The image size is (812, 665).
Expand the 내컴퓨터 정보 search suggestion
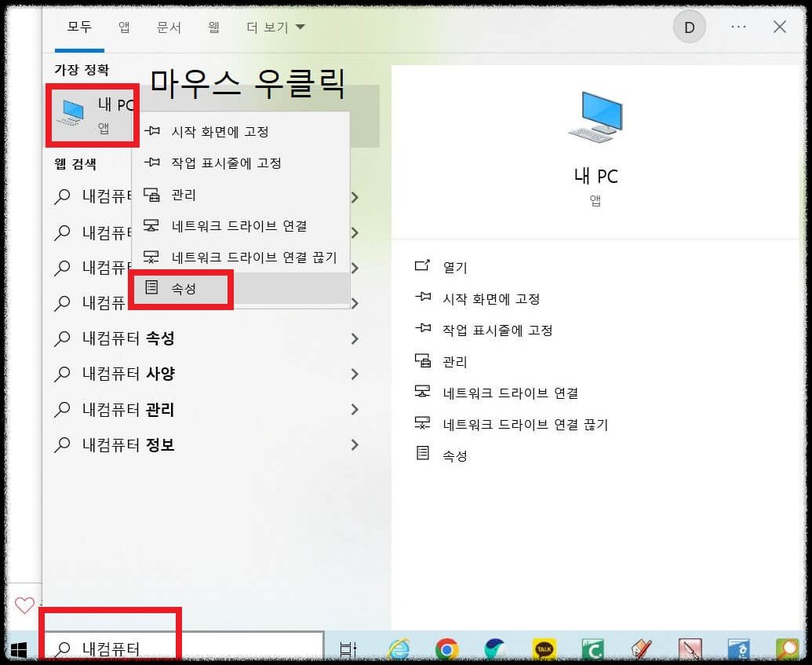(355, 444)
